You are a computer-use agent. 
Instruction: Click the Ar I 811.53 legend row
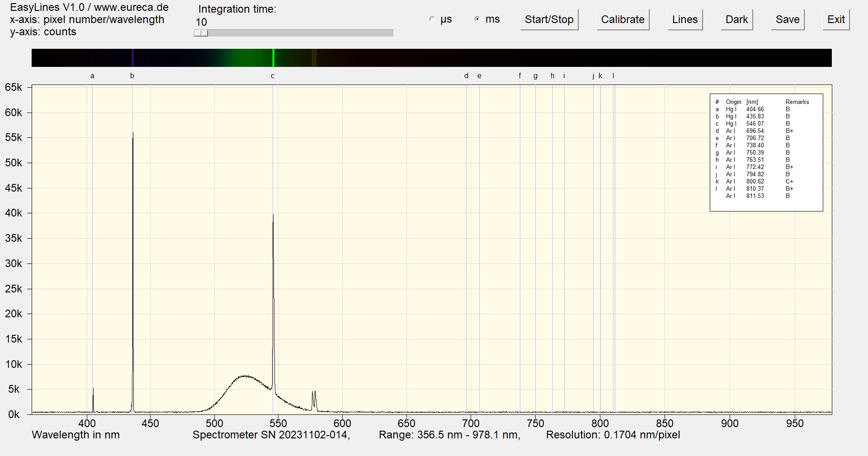coord(758,196)
